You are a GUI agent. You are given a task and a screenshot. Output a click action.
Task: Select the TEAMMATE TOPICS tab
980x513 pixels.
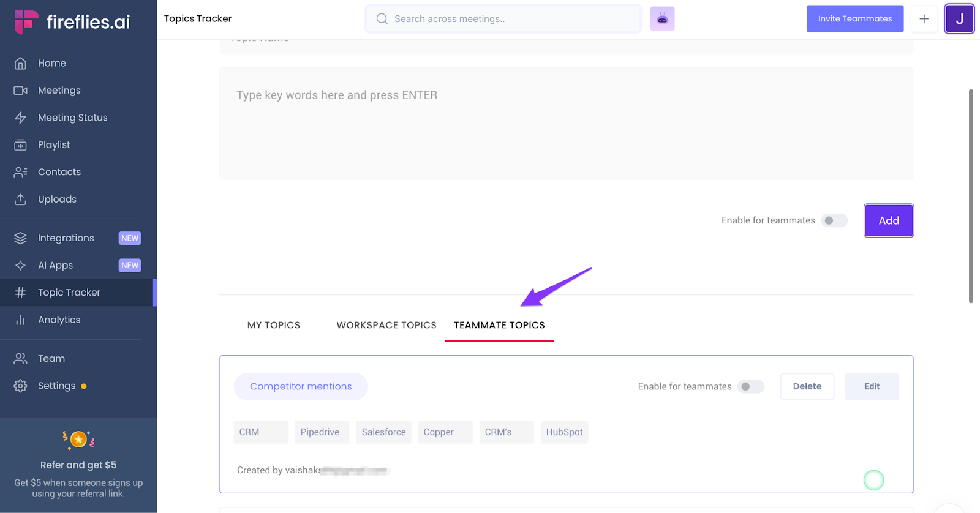(499, 325)
